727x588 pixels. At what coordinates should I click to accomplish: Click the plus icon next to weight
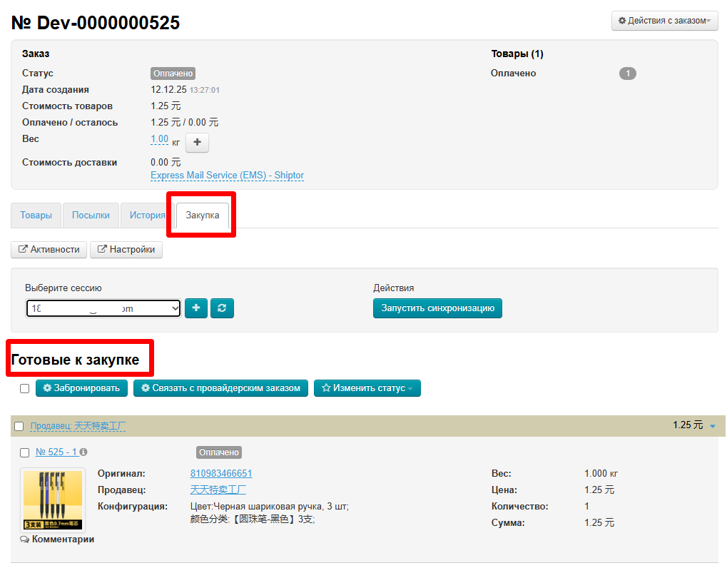pyautogui.click(x=197, y=142)
